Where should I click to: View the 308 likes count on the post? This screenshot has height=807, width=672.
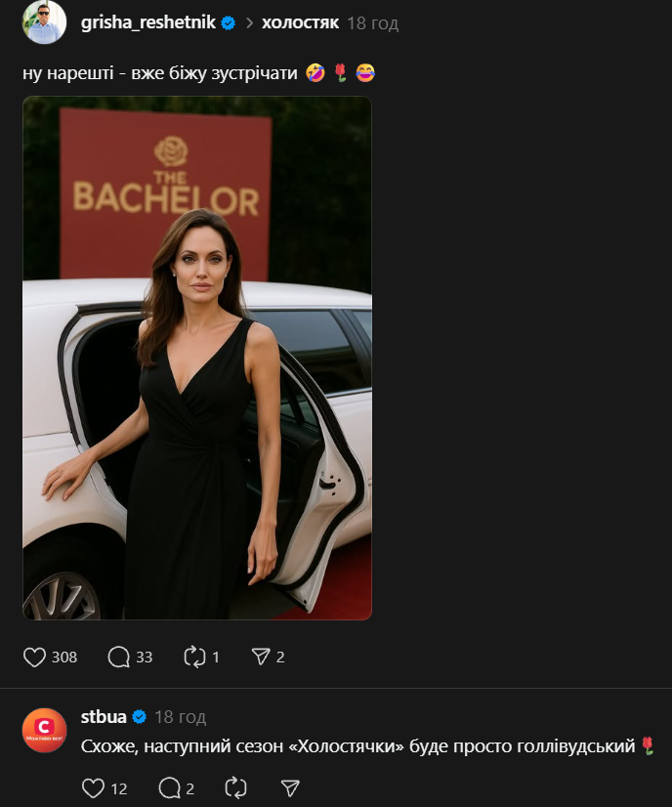pyautogui.click(x=64, y=657)
